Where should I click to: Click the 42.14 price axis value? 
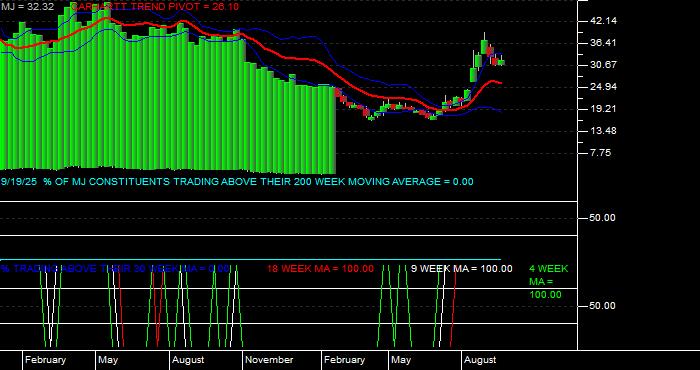pyautogui.click(x=603, y=21)
